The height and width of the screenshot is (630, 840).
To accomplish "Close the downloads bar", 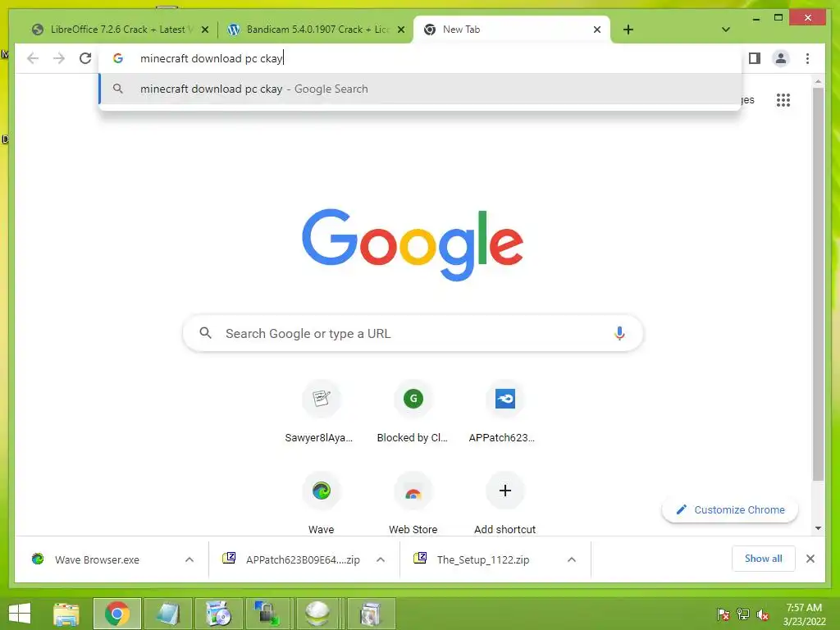I will (810, 559).
